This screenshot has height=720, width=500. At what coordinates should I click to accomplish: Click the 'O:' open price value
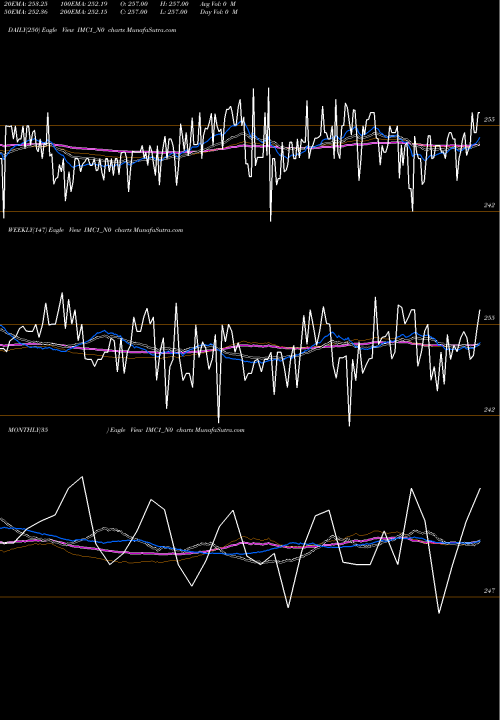coord(134,4)
